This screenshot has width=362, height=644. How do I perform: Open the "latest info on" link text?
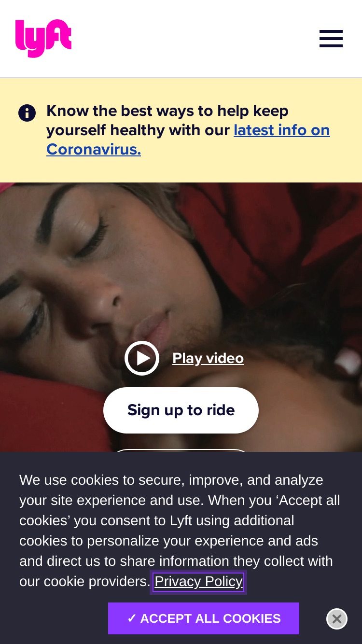(x=282, y=130)
